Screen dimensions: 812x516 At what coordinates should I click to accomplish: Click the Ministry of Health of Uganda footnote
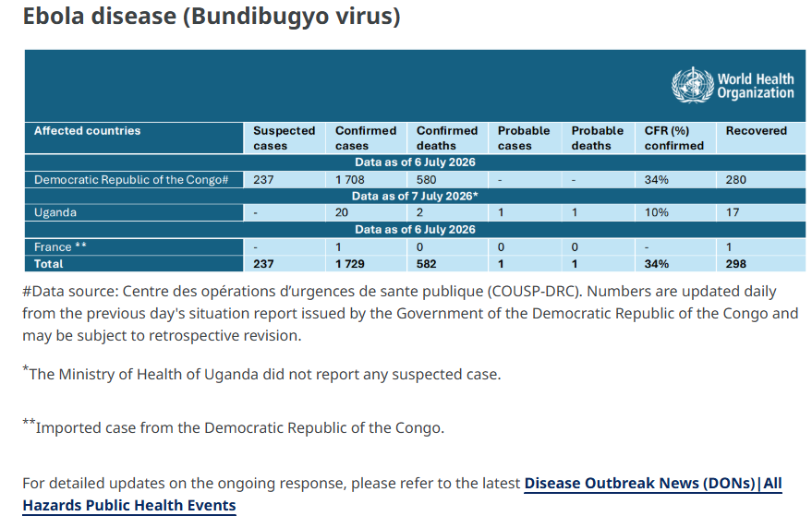261,373
